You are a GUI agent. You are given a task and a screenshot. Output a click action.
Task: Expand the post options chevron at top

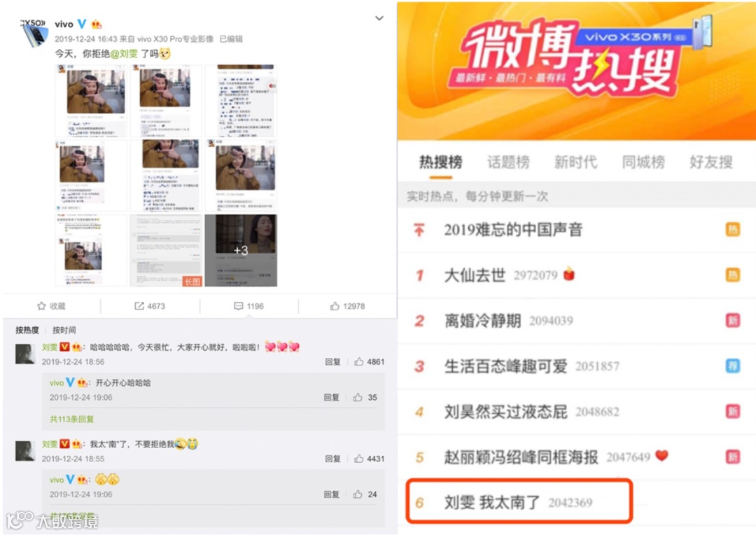(x=379, y=18)
